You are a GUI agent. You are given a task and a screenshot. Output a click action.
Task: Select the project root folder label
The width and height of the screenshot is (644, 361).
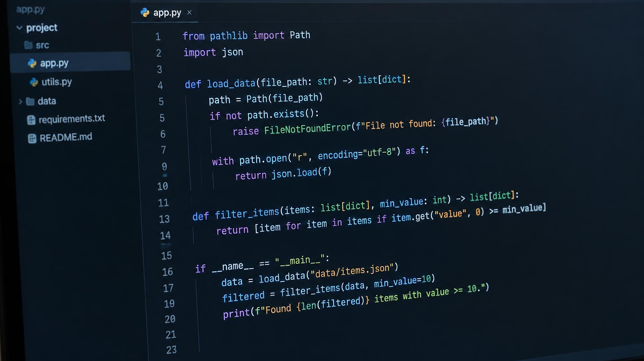point(42,28)
